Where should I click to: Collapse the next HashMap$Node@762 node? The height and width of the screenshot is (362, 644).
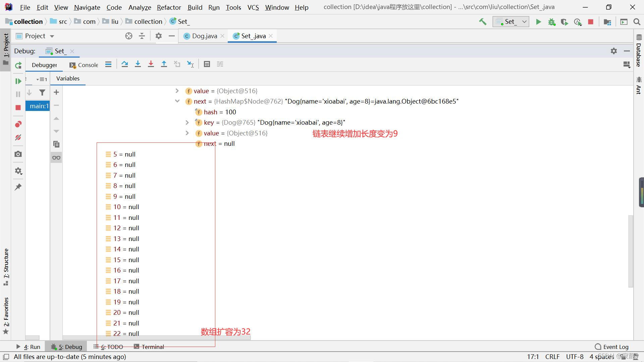point(177,101)
